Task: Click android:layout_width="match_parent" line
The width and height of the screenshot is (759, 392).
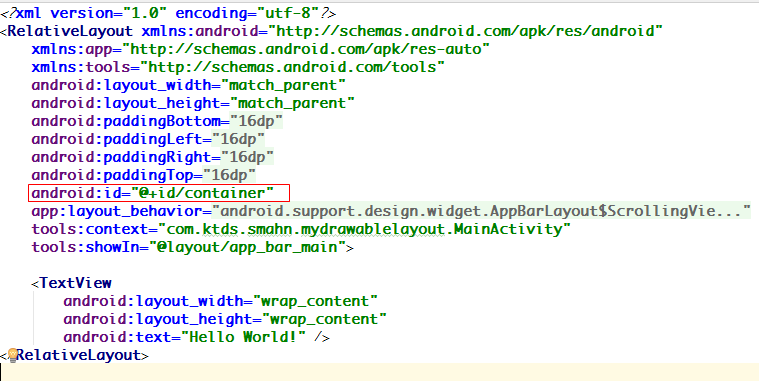Action: click(189, 85)
